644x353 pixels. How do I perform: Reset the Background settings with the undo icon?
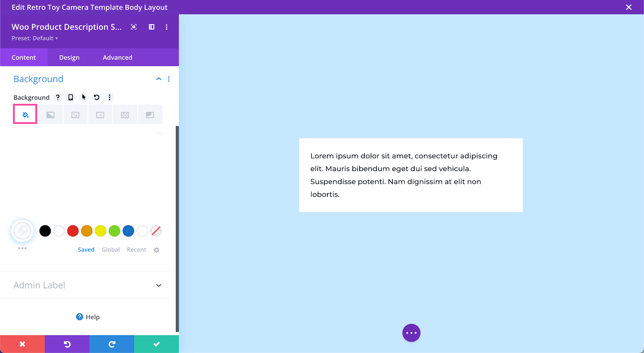pos(96,97)
